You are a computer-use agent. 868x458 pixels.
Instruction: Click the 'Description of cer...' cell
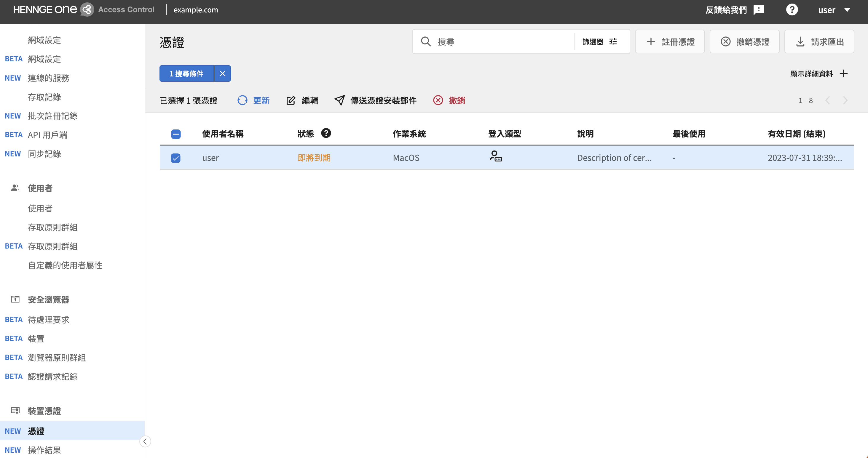click(614, 158)
